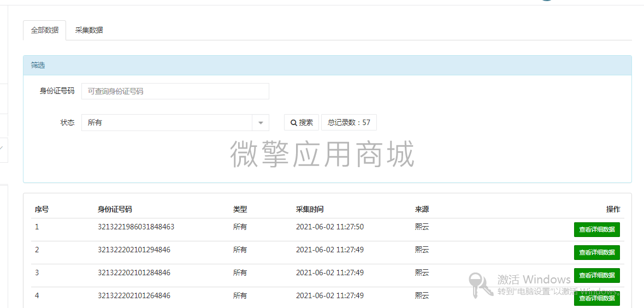Click the 身份证号码 column header
644x308 pixels.
click(x=115, y=210)
